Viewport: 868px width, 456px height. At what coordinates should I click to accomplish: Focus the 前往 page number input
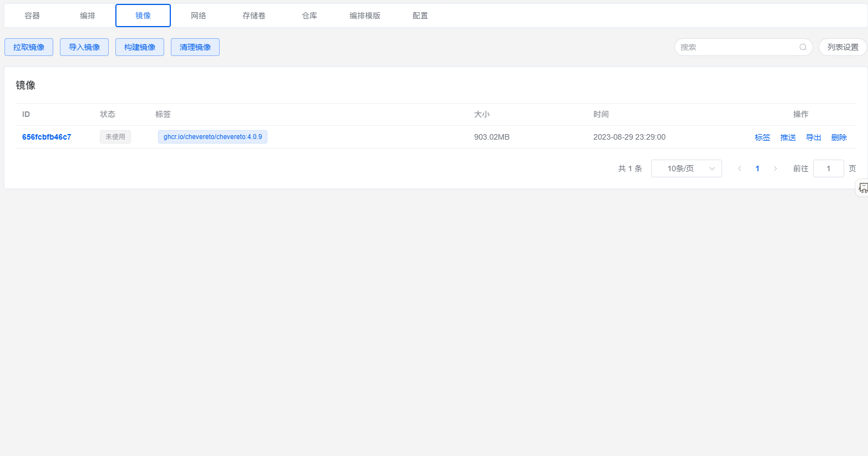829,168
